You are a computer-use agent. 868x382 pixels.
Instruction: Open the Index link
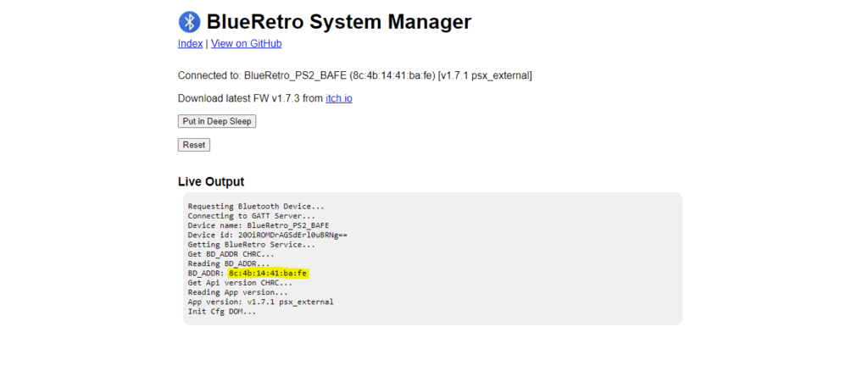coord(190,44)
